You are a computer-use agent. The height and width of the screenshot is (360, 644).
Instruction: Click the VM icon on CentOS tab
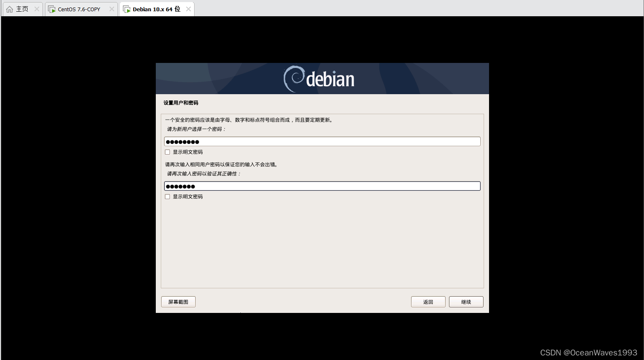point(52,9)
